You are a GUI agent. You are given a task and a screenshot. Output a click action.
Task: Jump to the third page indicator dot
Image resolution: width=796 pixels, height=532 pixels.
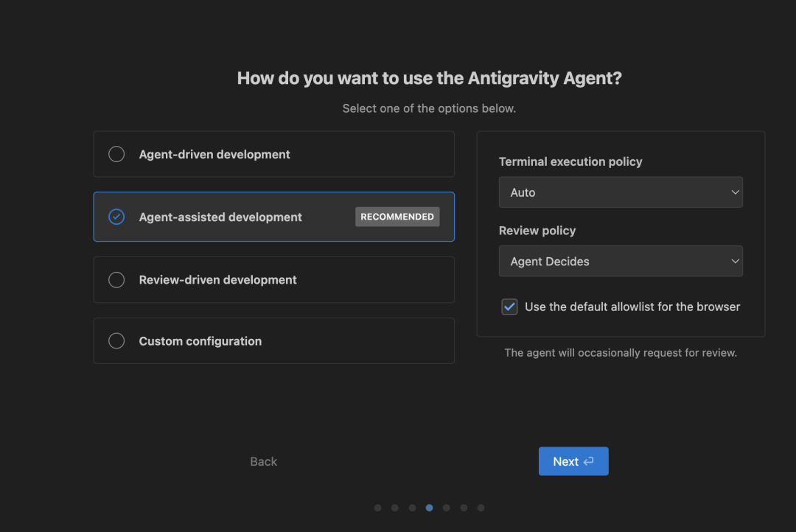412,508
